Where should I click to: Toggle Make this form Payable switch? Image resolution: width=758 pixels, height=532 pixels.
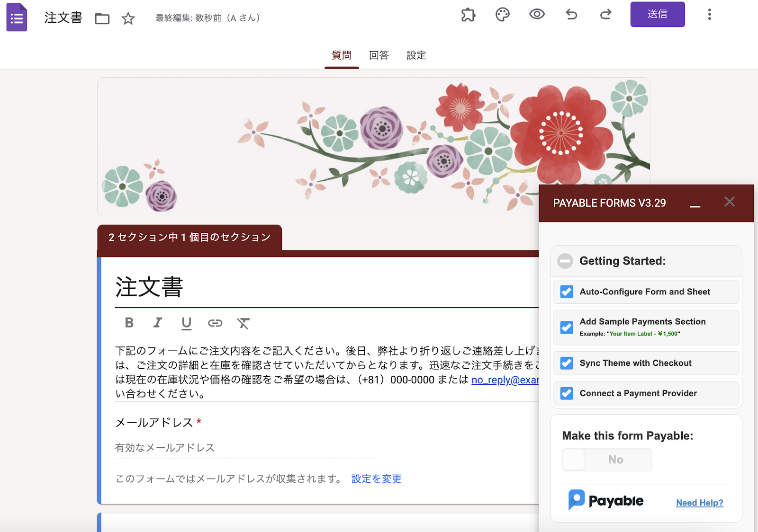pyautogui.click(x=607, y=460)
